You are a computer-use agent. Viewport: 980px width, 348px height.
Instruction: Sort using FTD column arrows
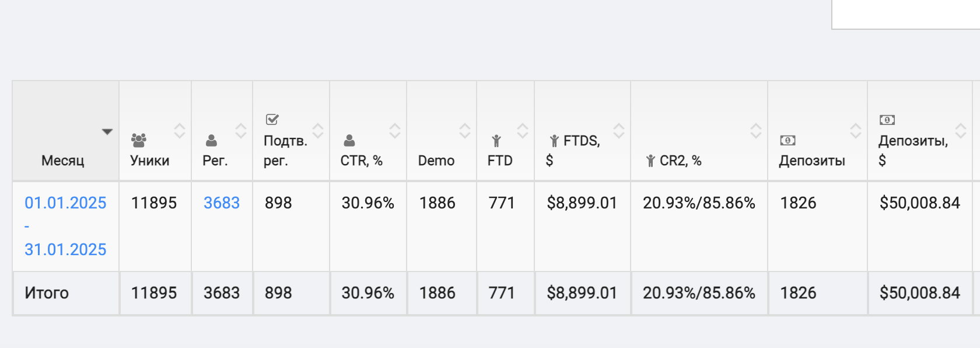click(523, 131)
